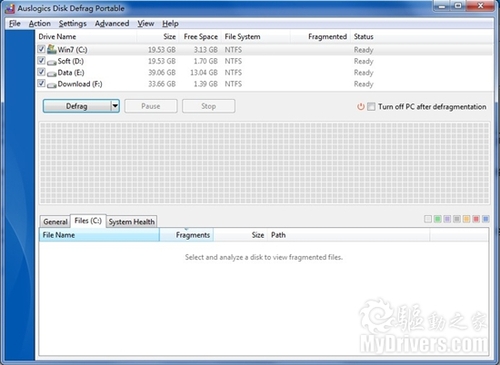
Task: Open the Settings menu
Action: click(x=73, y=24)
